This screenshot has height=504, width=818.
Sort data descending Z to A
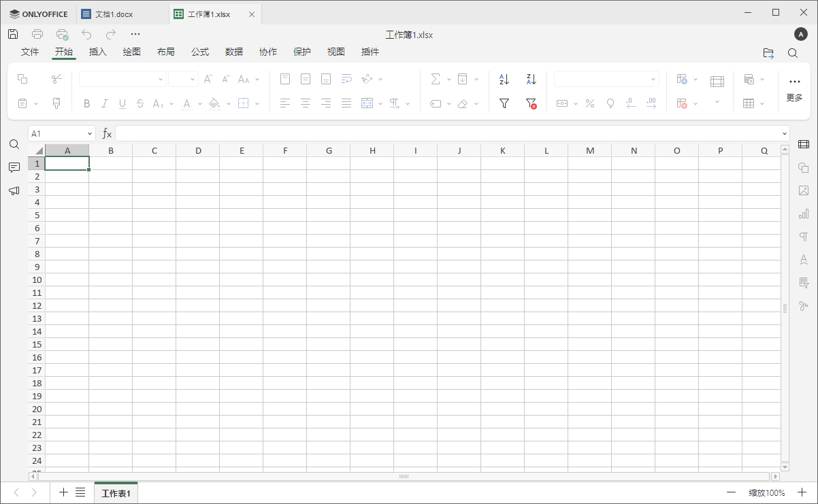pyautogui.click(x=531, y=80)
